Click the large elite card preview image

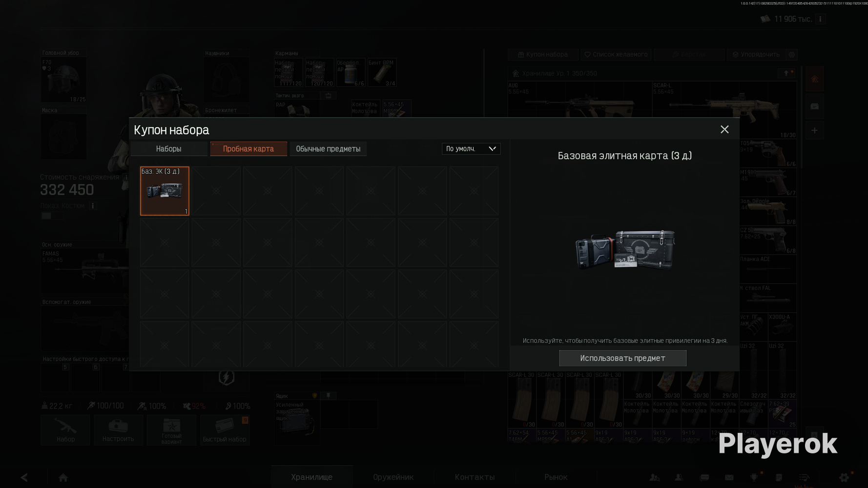tap(625, 250)
